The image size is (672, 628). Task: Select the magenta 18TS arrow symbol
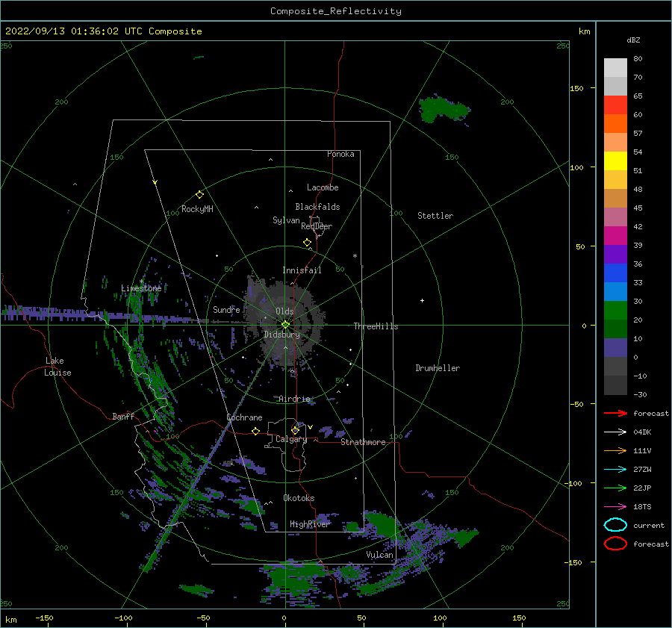pos(615,507)
